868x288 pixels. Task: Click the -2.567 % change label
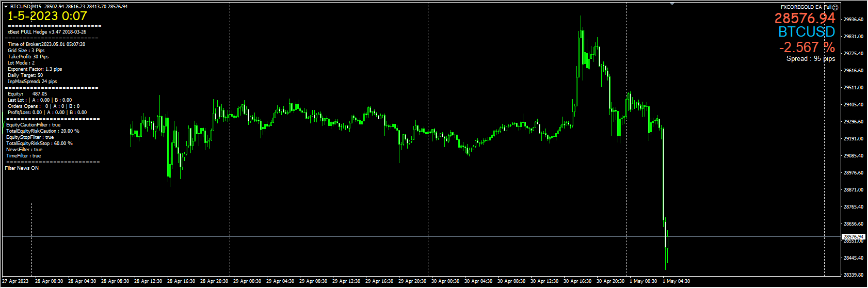coord(807,47)
